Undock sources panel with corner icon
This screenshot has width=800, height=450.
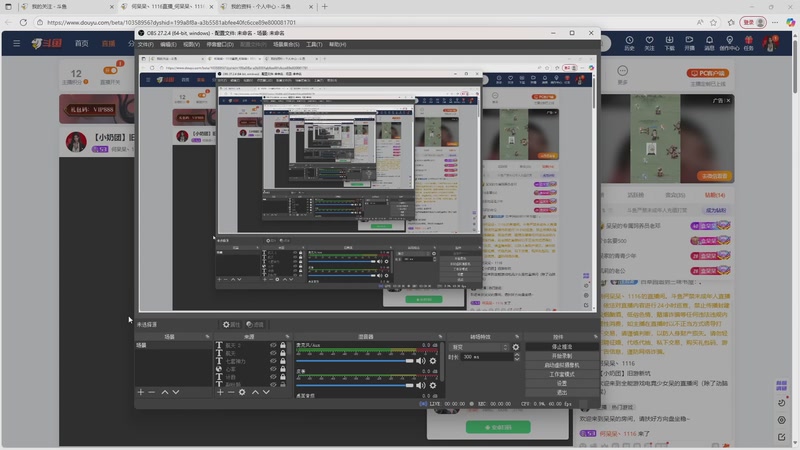[x=287, y=337]
